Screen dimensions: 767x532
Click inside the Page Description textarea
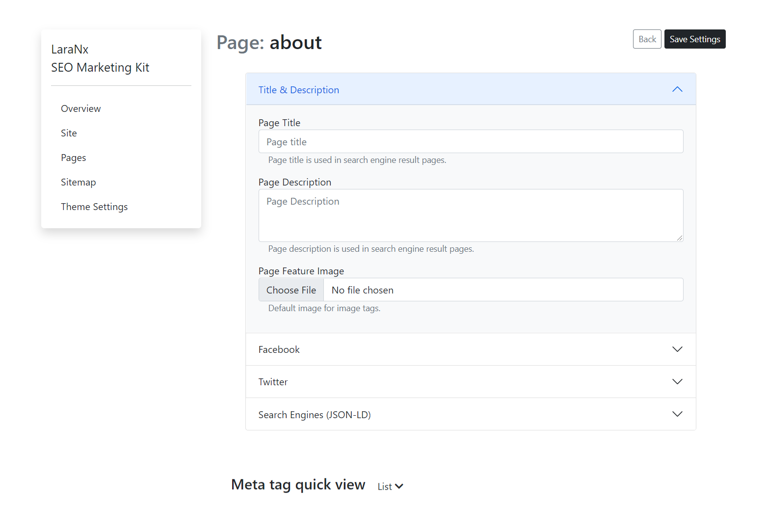tap(470, 215)
